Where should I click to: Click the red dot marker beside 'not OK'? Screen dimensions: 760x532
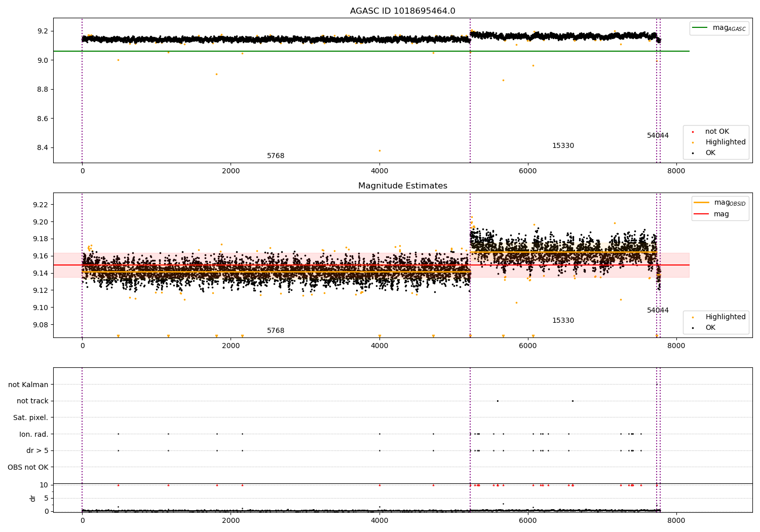click(693, 132)
